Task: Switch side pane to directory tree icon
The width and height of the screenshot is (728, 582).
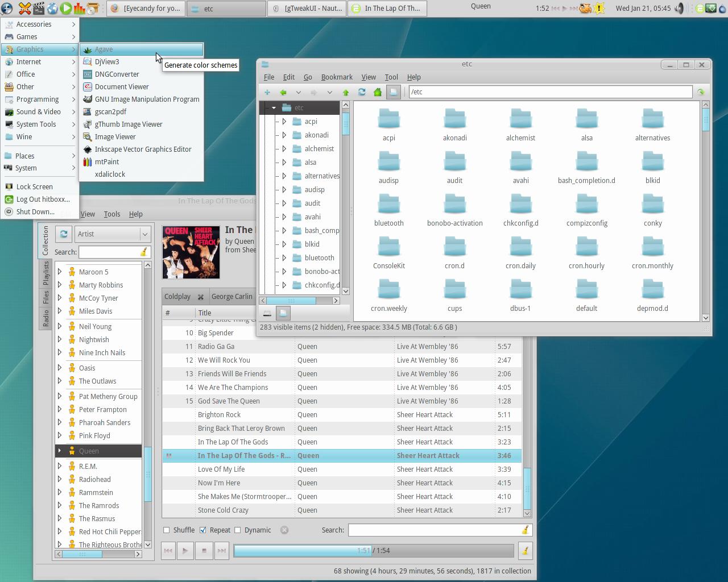Action: click(283, 313)
